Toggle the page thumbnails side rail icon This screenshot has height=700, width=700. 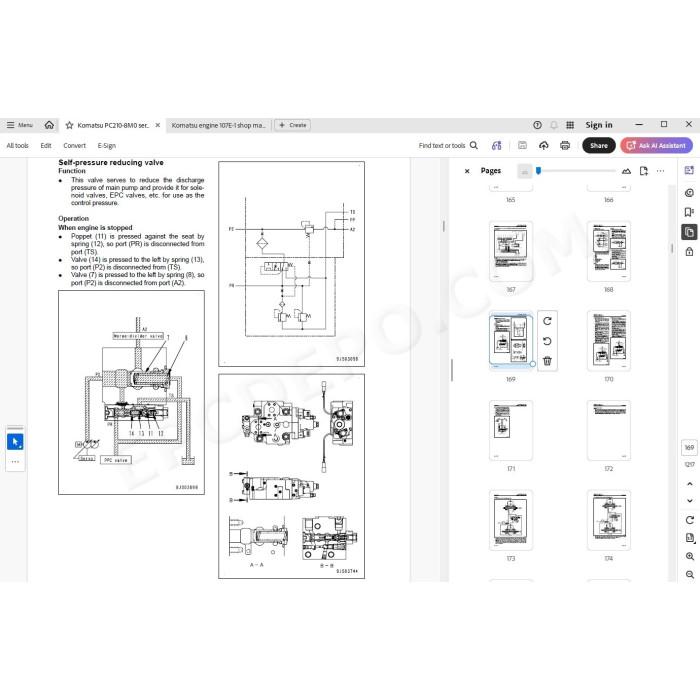(x=689, y=232)
